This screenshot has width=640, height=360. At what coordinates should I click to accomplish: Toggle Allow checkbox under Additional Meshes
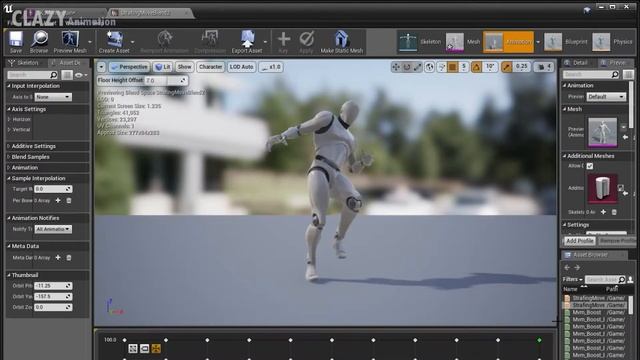click(590, 166)
